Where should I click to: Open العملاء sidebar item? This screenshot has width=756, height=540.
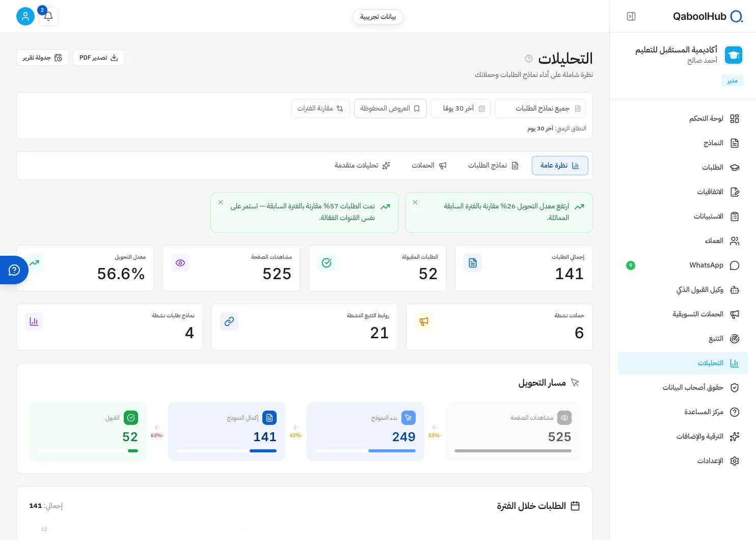click(683, 241)
